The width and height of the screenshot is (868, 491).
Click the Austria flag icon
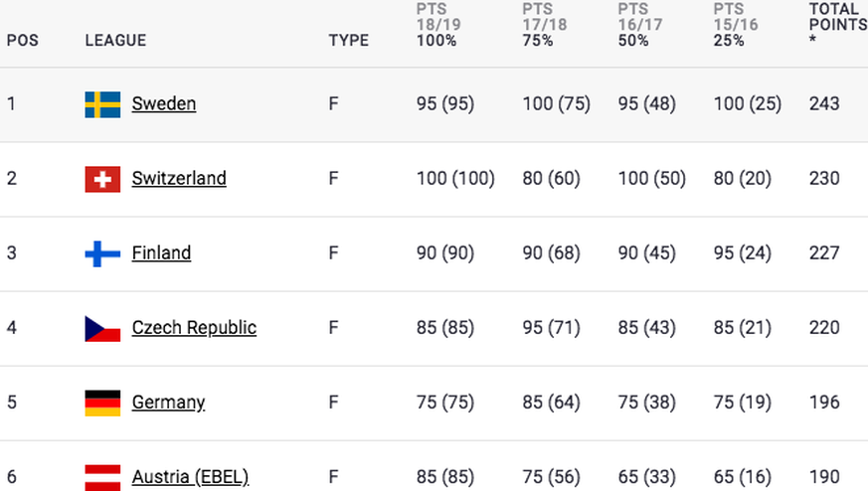[x=102, y=477]
